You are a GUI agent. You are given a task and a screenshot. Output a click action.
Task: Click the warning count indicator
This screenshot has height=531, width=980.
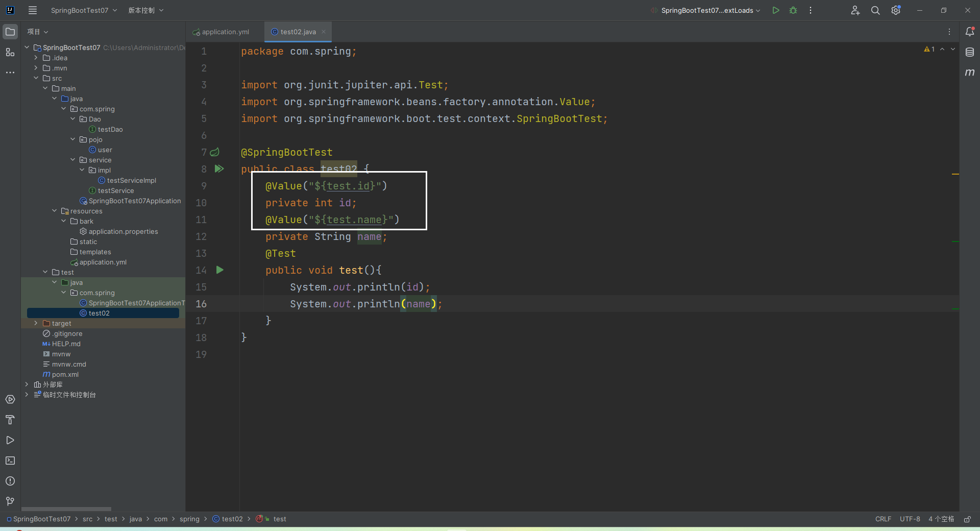tap(929, 49)
